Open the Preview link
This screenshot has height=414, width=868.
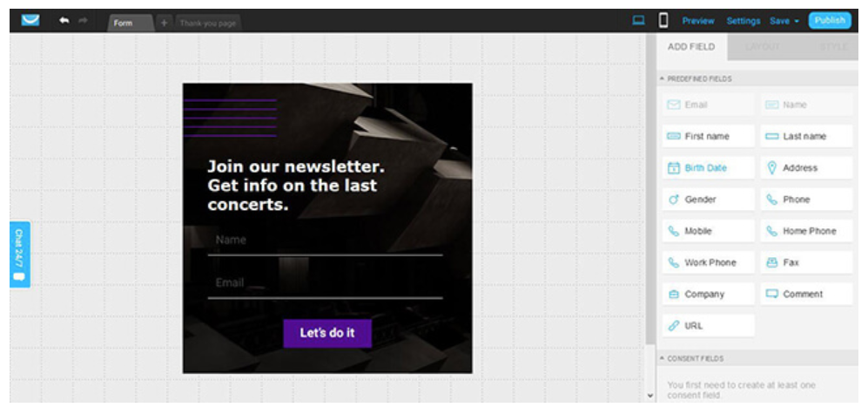[697, 21]
